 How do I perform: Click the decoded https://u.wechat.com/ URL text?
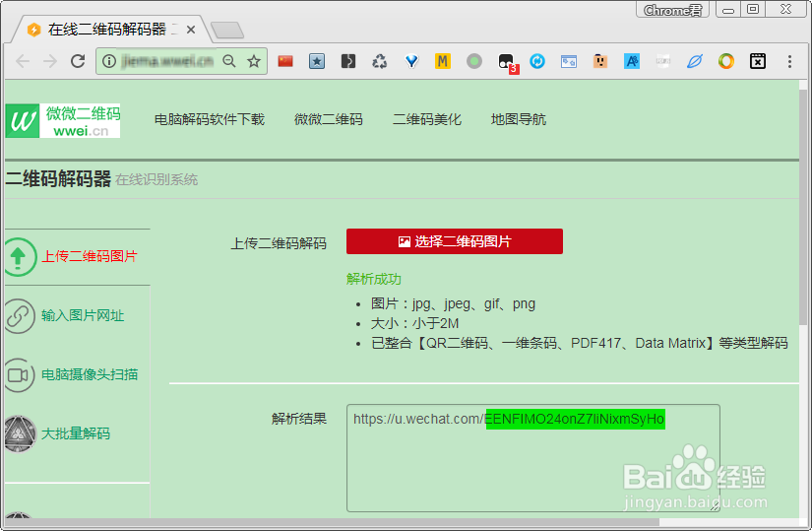(509, 419)
